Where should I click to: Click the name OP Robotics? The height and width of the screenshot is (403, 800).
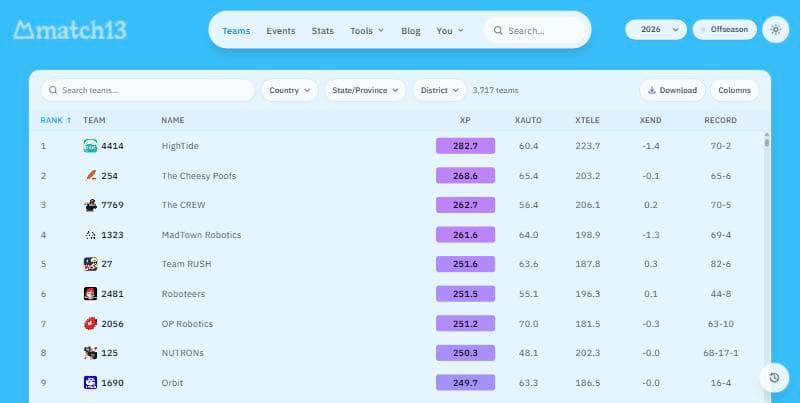click(x=187, y=323)
